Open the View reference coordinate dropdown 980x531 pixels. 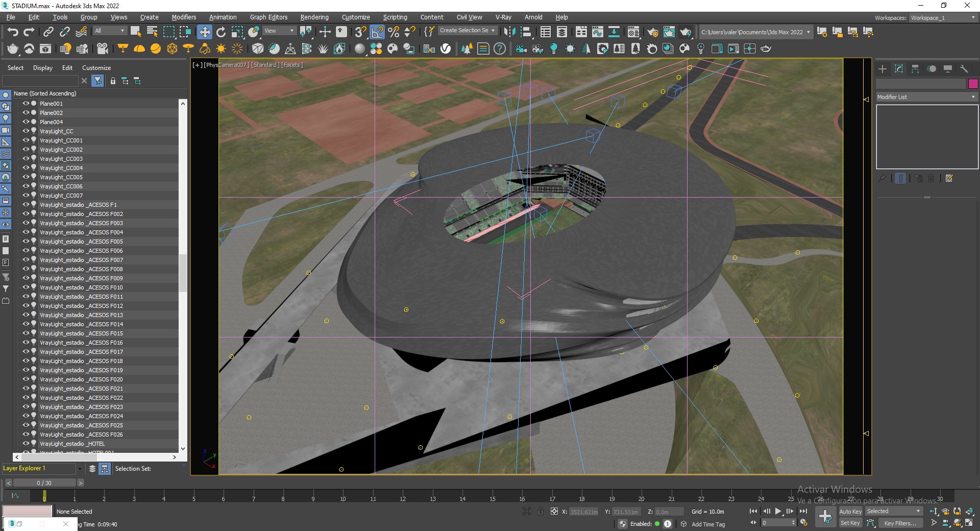coord(279,31)
